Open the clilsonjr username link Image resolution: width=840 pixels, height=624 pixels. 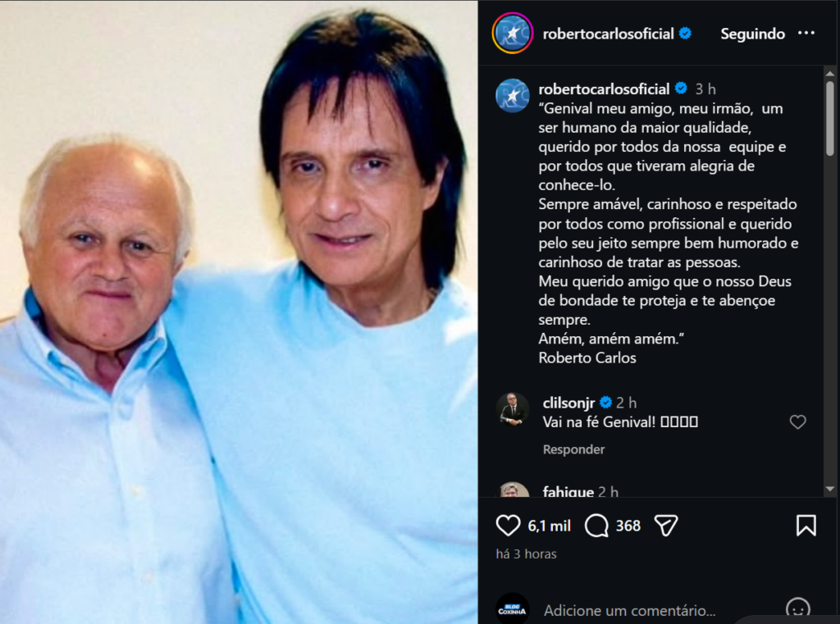point(568,403)
